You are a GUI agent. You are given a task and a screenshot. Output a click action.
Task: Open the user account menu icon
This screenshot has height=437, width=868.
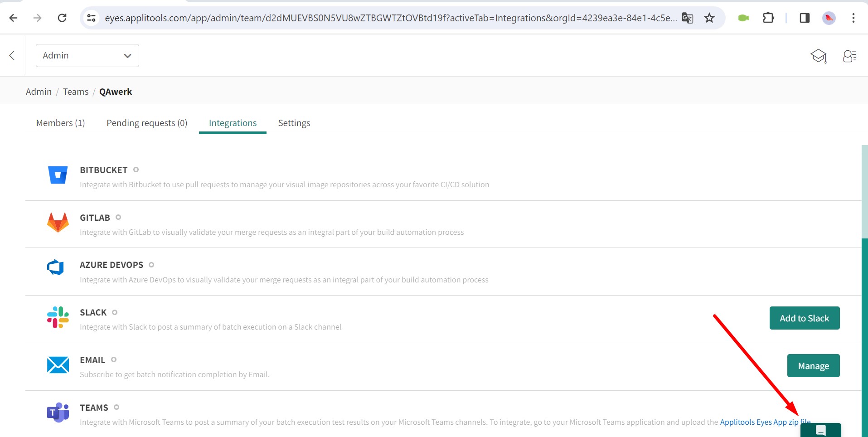coord(850,56)
